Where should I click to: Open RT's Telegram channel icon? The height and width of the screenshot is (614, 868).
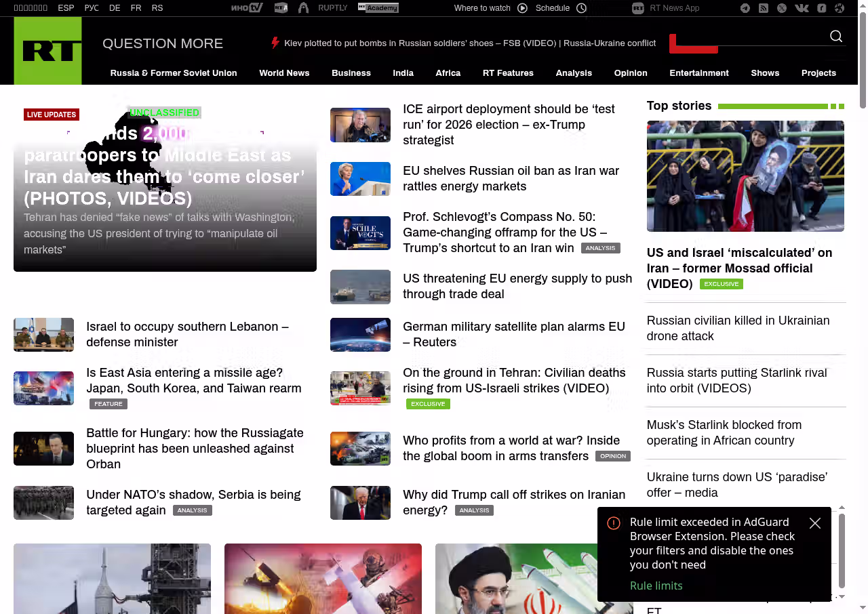tap(745, 8)
